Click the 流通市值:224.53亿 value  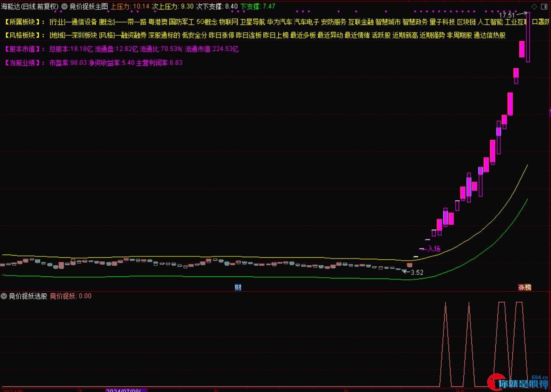pos(212,49)
